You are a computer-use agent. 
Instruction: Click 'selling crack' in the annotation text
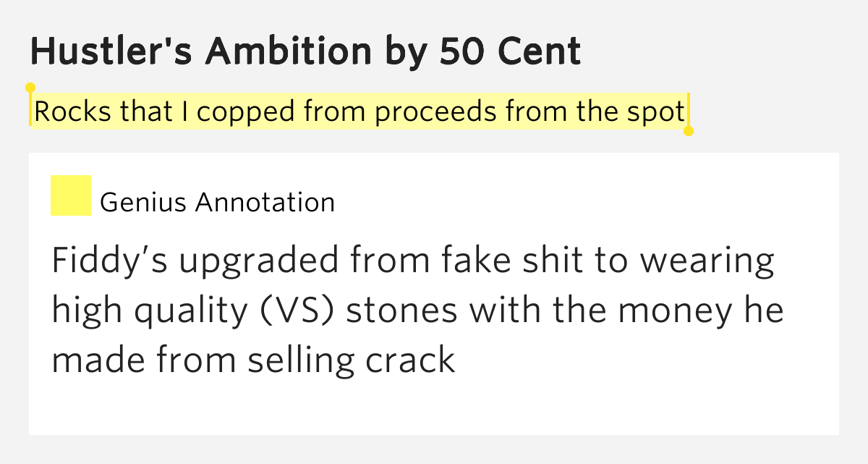pos(352,360)
